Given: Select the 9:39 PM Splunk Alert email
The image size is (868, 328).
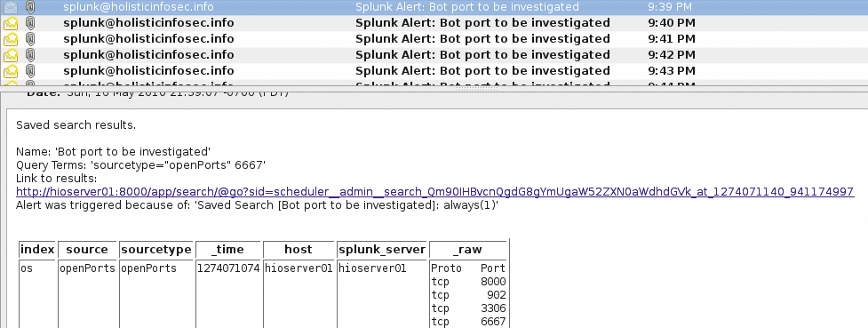Looking at the screenshot, I should (434, 7).
